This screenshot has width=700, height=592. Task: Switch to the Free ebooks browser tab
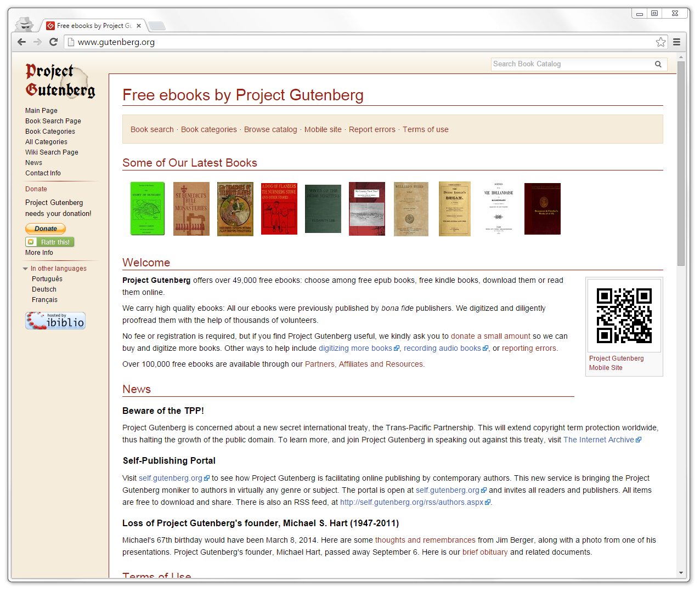coord(91,25)
